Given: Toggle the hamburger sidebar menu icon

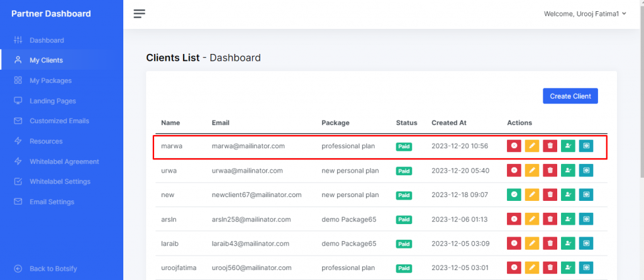Looking at the screenshot, I should coord(139,14).
